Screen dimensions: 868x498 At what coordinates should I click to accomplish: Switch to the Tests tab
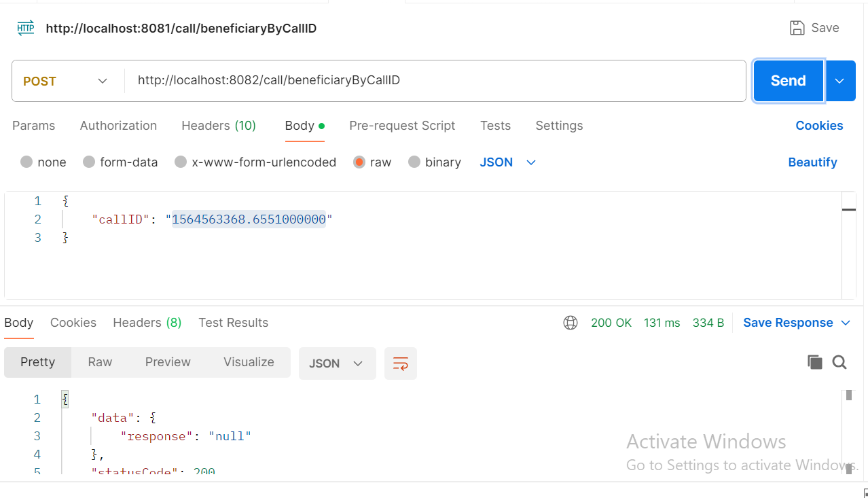coord(495,126)
